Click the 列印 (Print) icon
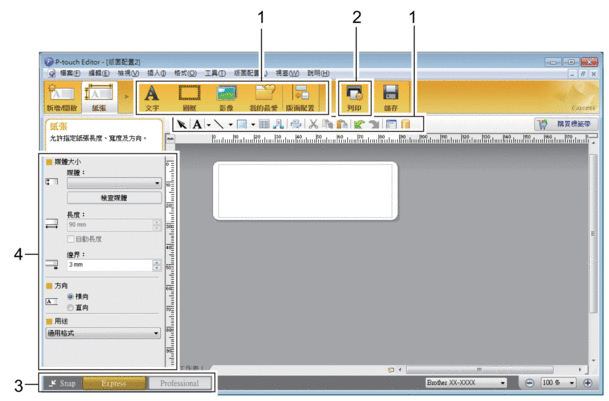The image size is (609, 401). tap(354, 97)
